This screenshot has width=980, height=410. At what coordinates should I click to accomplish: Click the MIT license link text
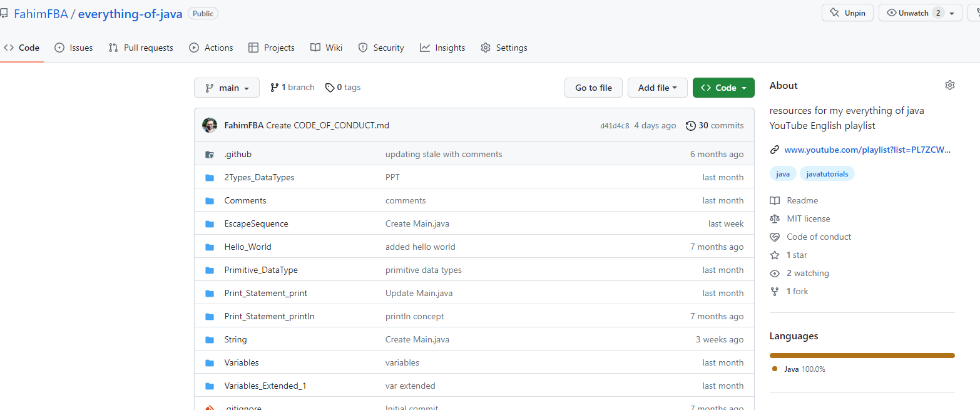tap(809, 218)
